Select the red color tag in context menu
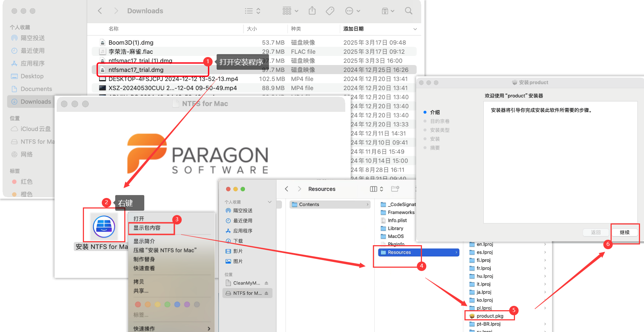Screen dimensions: 644x332 click(x=138, y=304)
